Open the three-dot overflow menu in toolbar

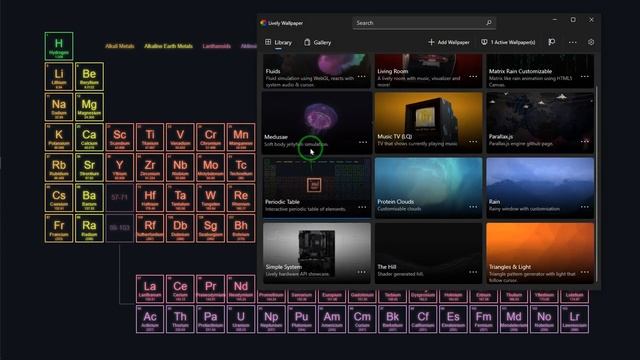tap(573, 42)
